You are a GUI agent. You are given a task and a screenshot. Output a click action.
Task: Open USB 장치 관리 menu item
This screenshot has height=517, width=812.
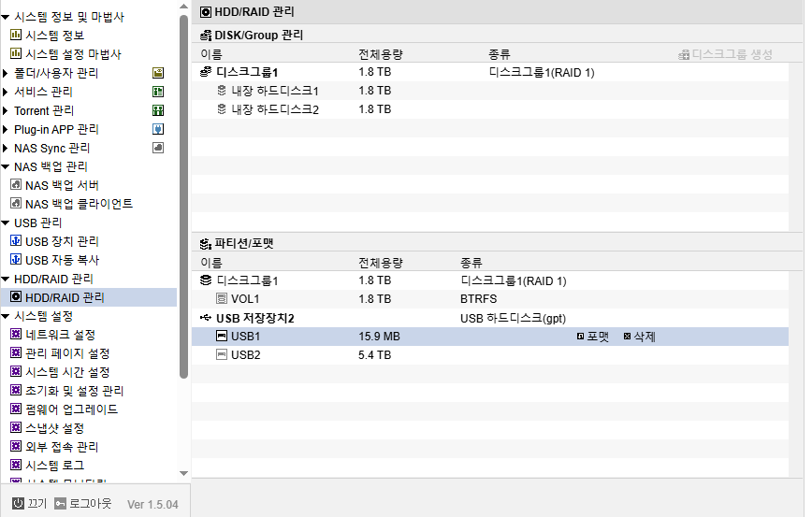[62, 241]
